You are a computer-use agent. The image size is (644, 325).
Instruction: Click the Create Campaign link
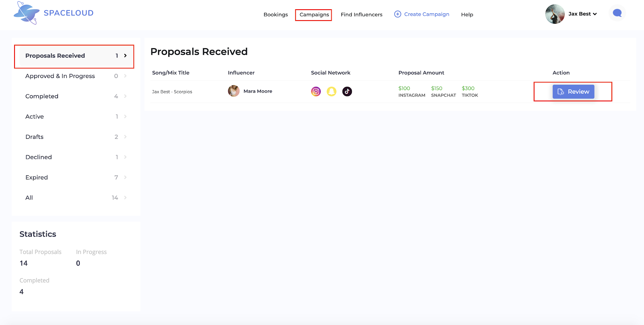point(427,14)
